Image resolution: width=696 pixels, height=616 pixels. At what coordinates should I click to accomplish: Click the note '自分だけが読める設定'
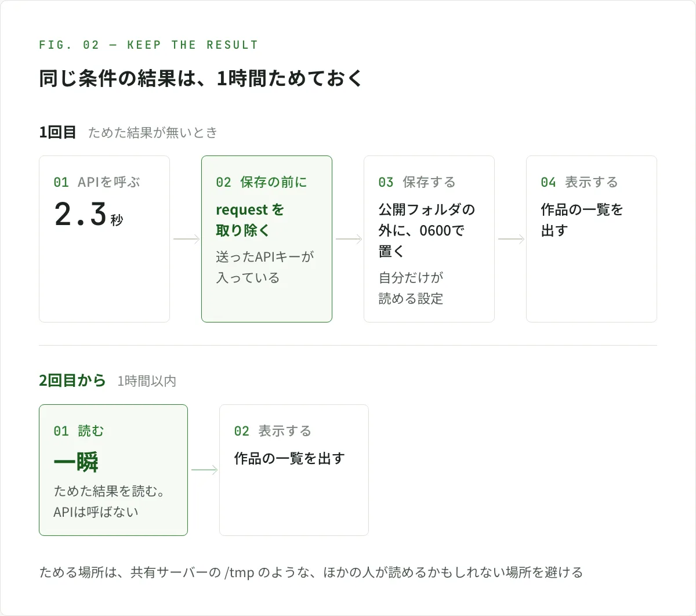pos(411,288)
